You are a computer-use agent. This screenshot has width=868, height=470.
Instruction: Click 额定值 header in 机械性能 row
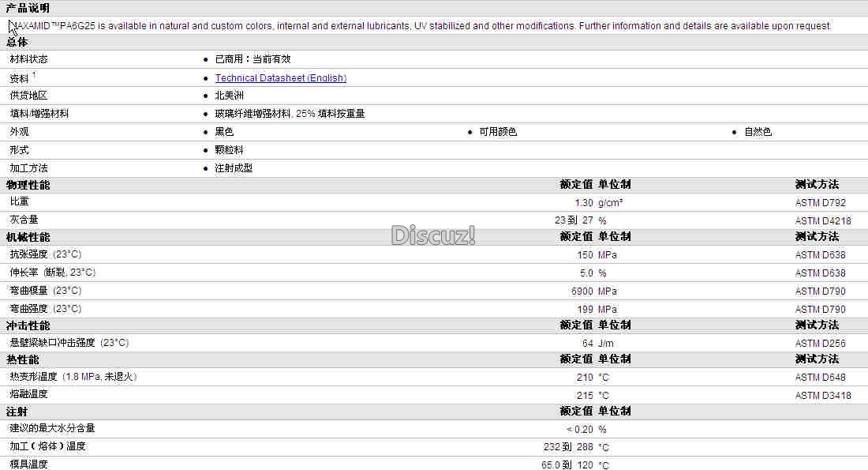pyautogui.click(x=576, y=237)
